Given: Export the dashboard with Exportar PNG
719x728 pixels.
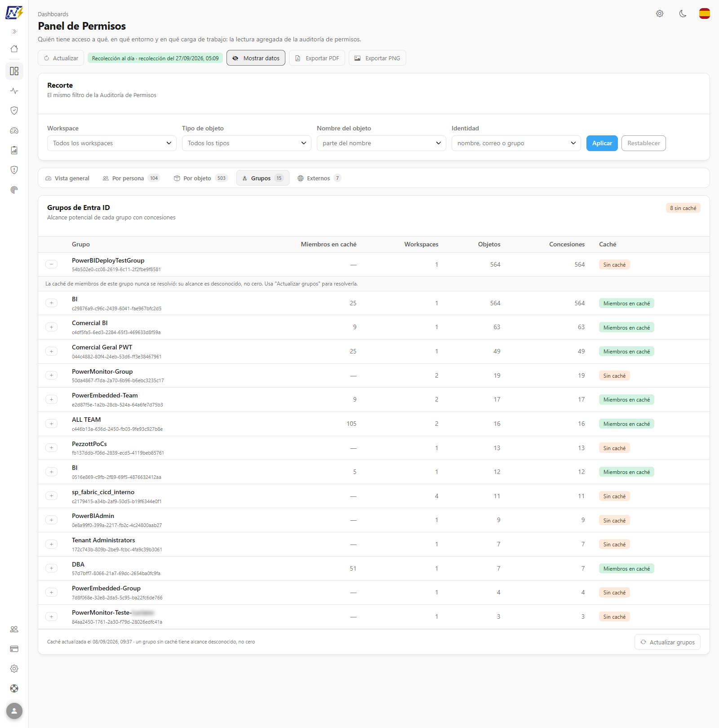Looking at the screenshot, I should pos(377,58).
